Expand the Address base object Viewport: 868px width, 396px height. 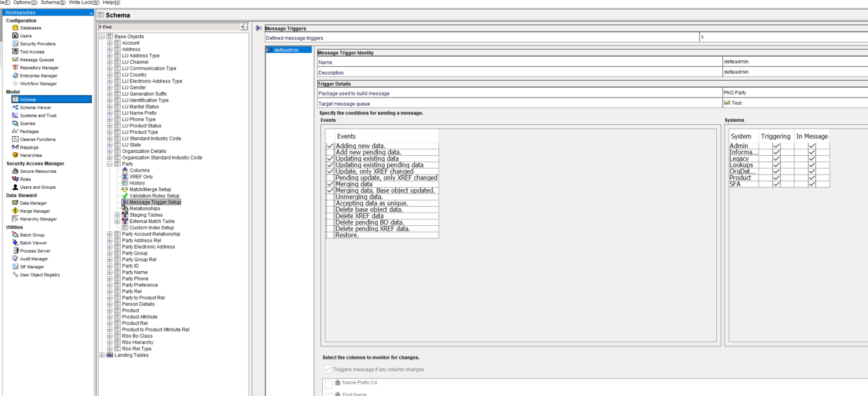click(109, 50)
